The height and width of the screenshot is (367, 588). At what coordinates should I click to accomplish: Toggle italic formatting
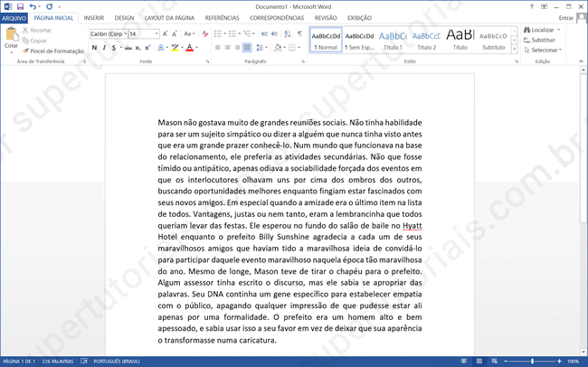[x=105, y=48]
